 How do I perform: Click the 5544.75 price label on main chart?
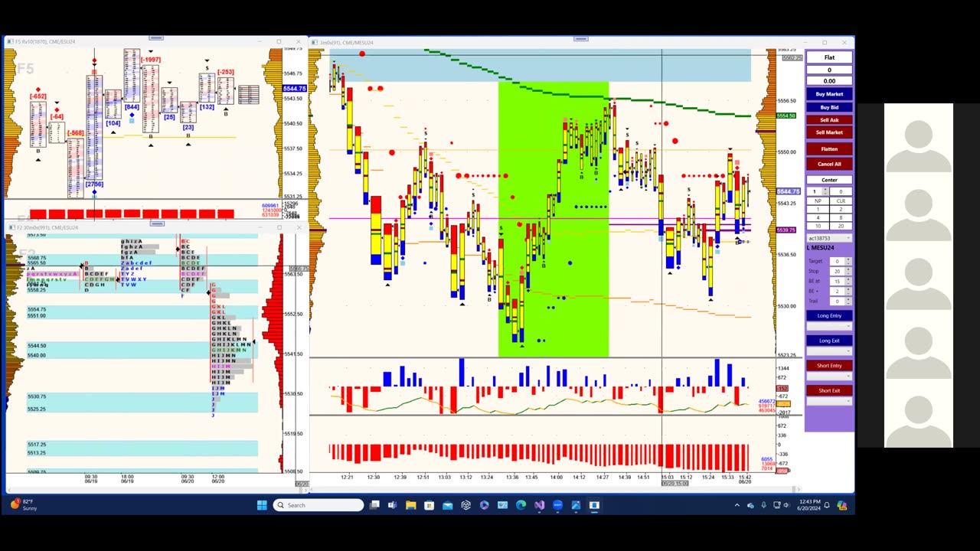click(x=789, y=191)
